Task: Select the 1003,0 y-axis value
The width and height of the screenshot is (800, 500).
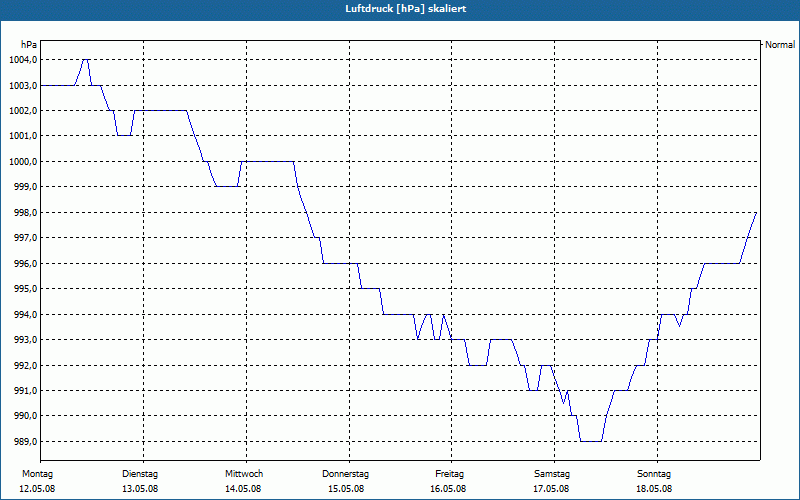Action: click(x=23, y=85)
